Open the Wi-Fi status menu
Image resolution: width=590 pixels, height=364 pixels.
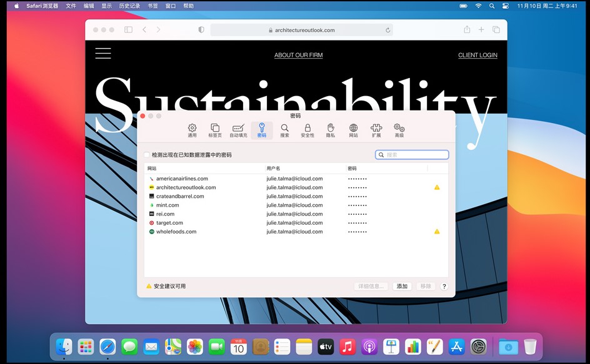[x=478, y=6]
